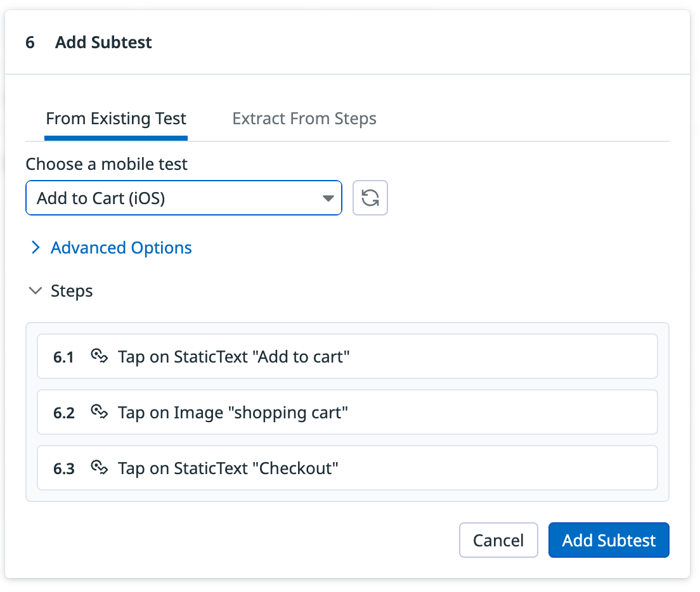Expand the Advanced Options section

[120, 247]
